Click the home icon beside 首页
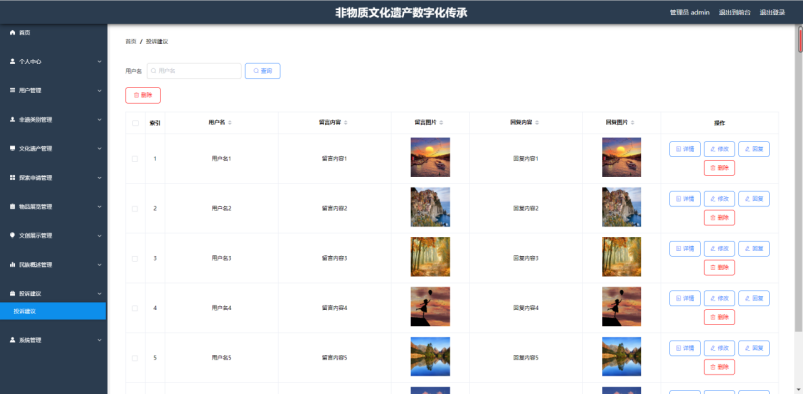Image resolution: width=803 pixels, height=394 pixels. pos(13,32)
